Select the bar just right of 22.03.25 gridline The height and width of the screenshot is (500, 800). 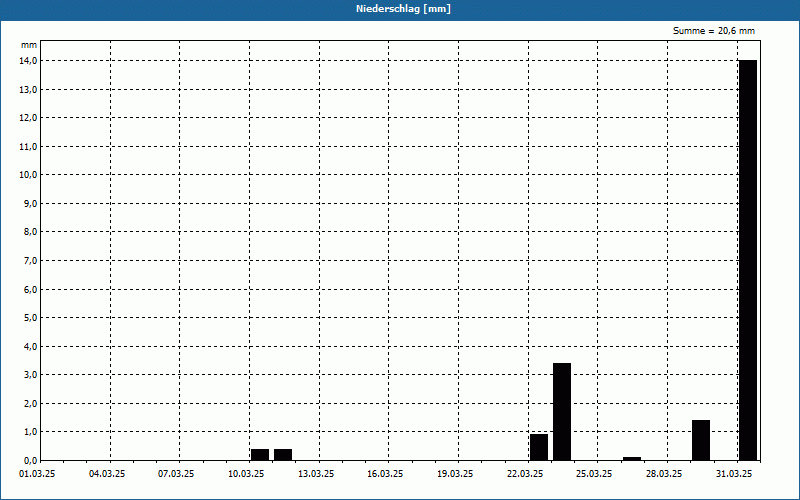tap(539, 447)
